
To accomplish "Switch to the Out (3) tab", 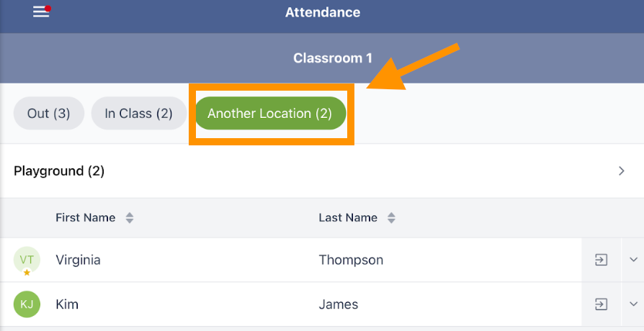I will (x=49, y=114).
